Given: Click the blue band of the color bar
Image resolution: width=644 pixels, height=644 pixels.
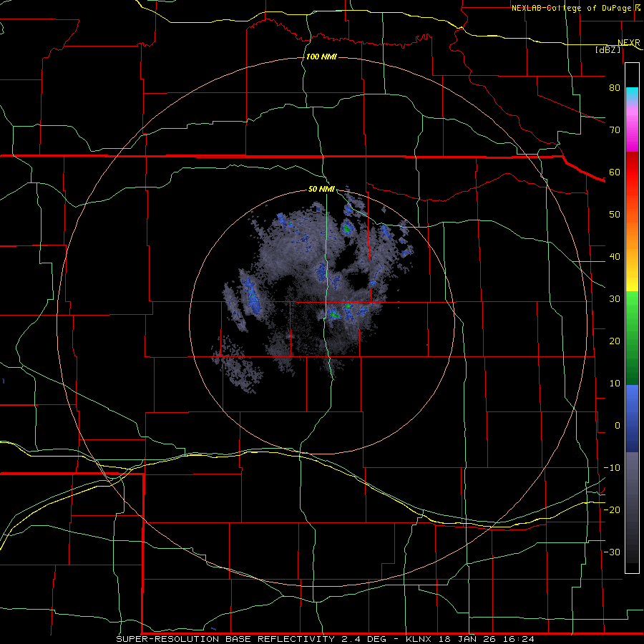Looking at the screenshot, I should click(632, 417).
